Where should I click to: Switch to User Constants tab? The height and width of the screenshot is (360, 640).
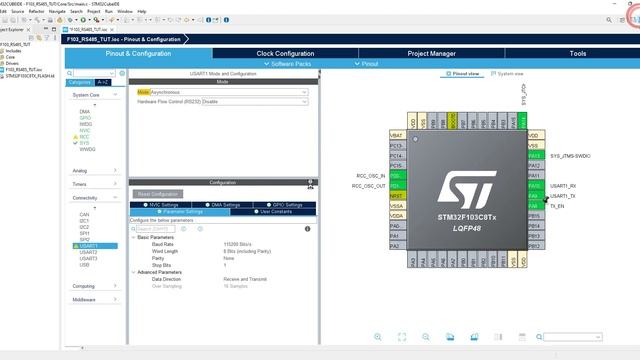[273, 212]
